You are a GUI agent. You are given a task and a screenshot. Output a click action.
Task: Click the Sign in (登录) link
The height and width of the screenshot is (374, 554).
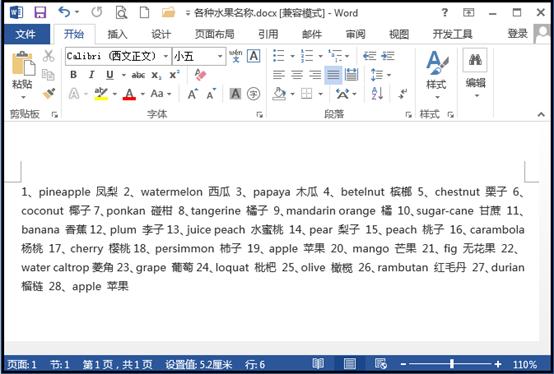coord(518,34)
